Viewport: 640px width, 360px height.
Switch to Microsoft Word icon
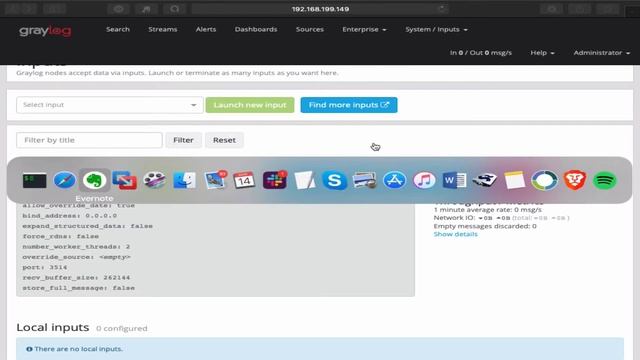coord(454,180)
